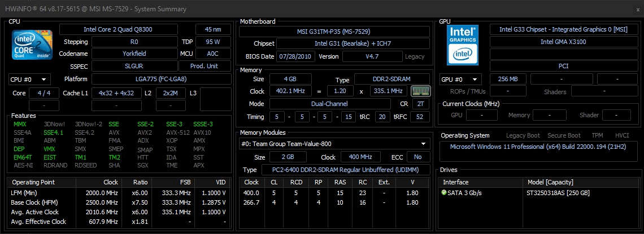This screenshot has height=234, width=644.
Task: Close the System Summary window
Action: tap(633, 9)
